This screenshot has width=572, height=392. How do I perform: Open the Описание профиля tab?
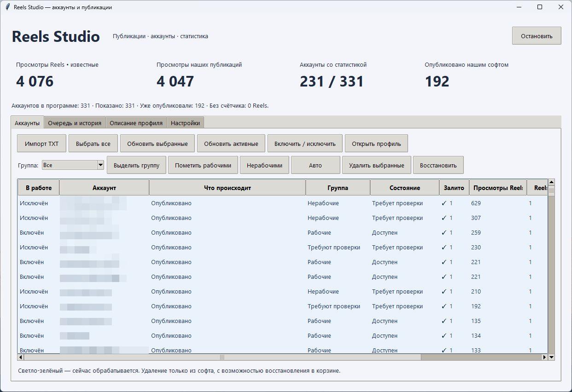point(136,123)
